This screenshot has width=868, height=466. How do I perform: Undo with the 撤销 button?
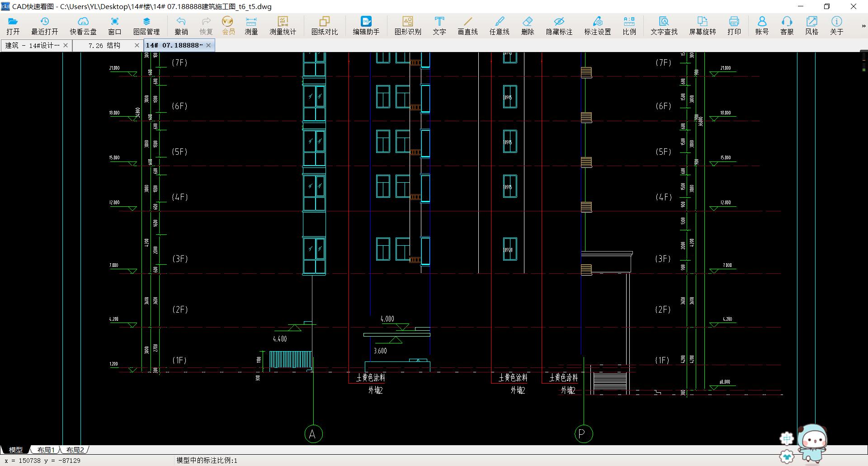pos(181,26)
